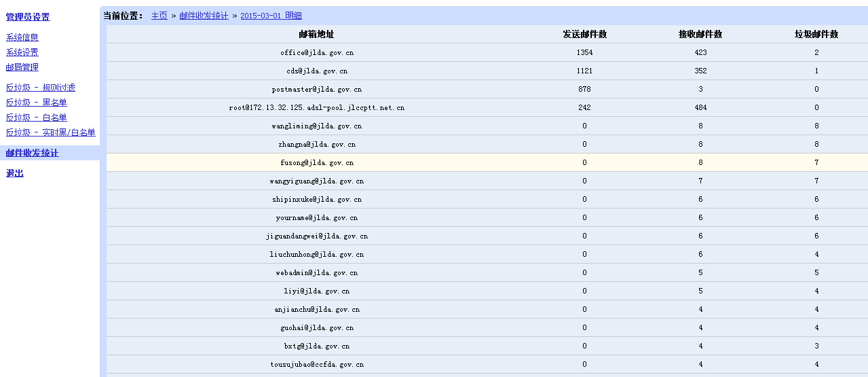Click received count 352 for cds
868x377 pixels.
700,71
